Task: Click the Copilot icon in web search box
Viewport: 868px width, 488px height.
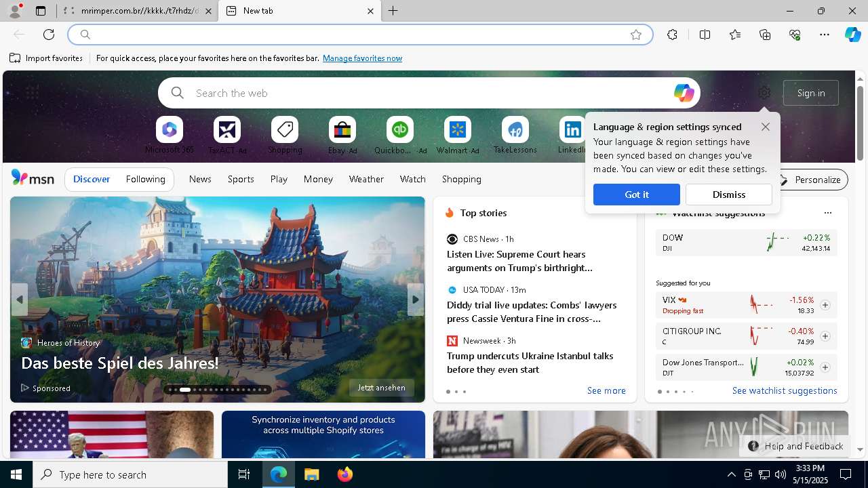Action: point(684,93)
